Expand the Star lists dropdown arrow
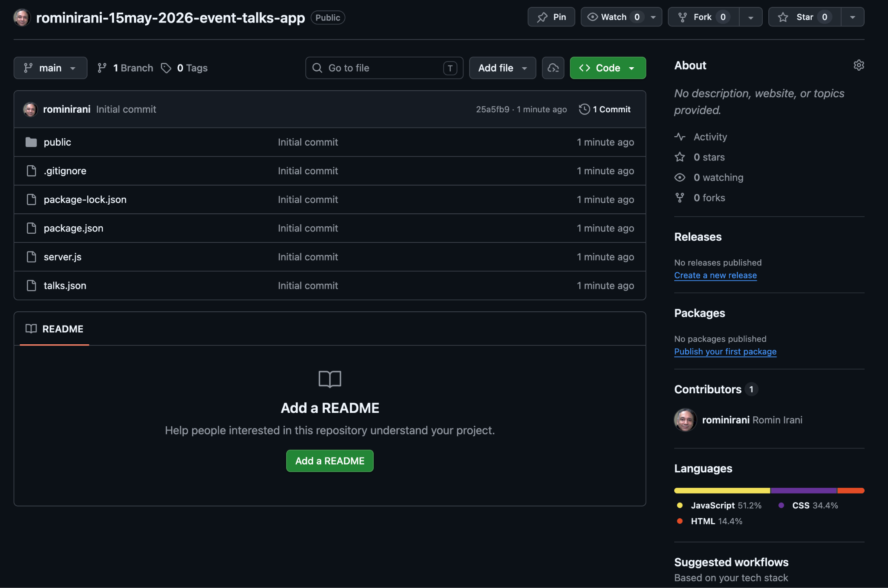The image size is (888, 588). click(852, 17)
